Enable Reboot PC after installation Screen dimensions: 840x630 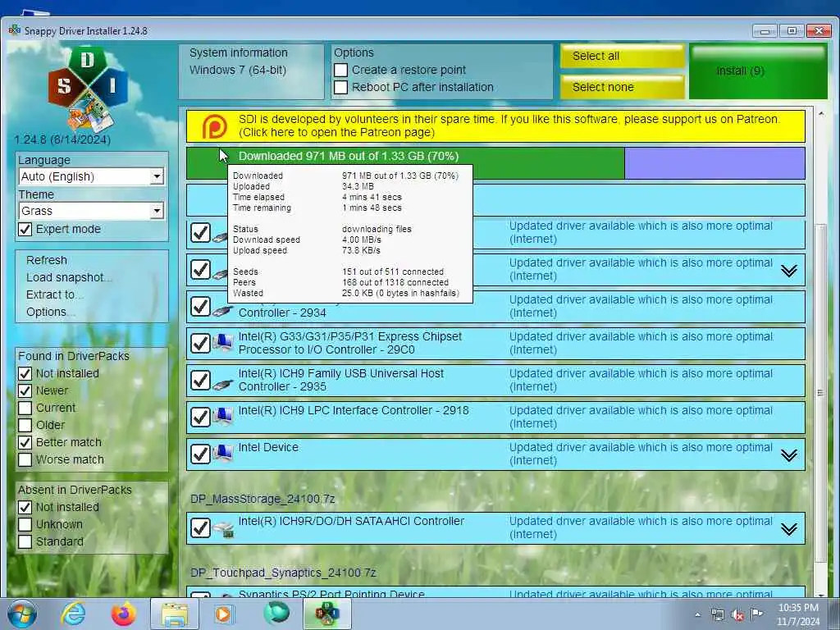(x=340, y=87)
